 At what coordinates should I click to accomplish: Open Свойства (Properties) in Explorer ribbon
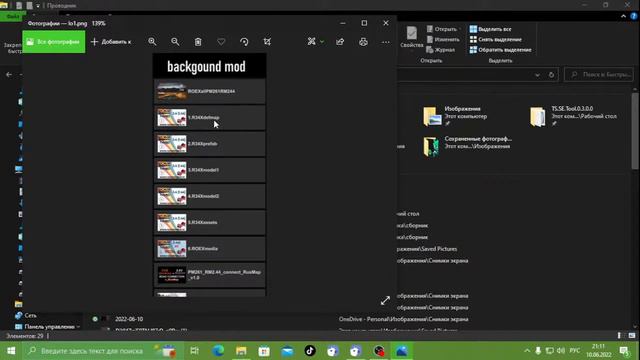click(411, 37)
